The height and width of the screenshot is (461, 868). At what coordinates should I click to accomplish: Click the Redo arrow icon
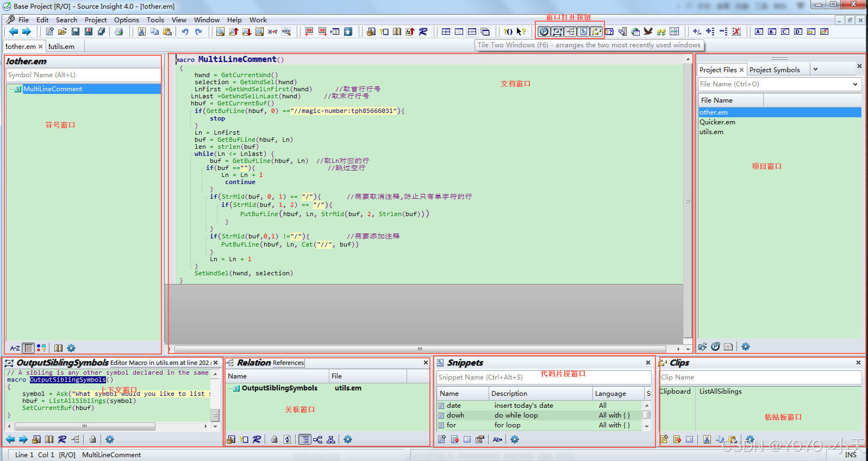198,31
